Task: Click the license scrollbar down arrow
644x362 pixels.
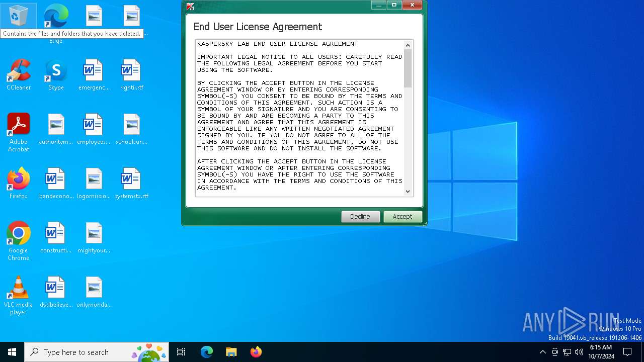Action: pos(408,191)
